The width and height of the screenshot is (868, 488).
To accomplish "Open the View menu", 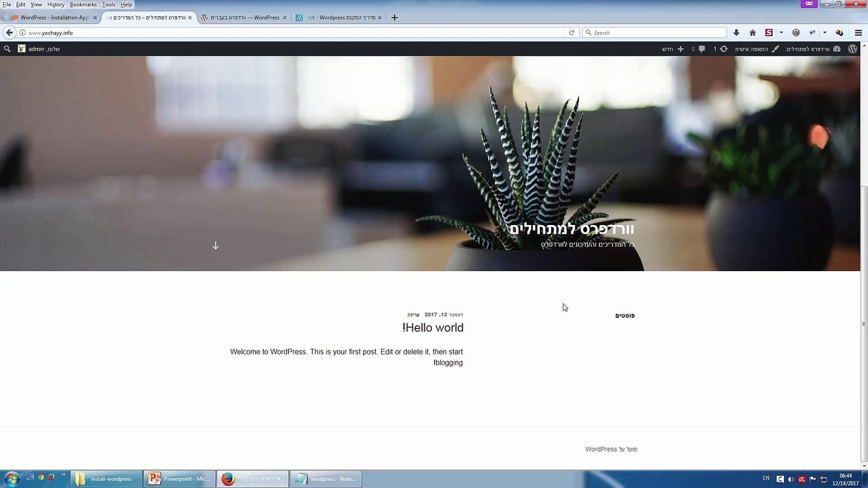I will [36, 5].
